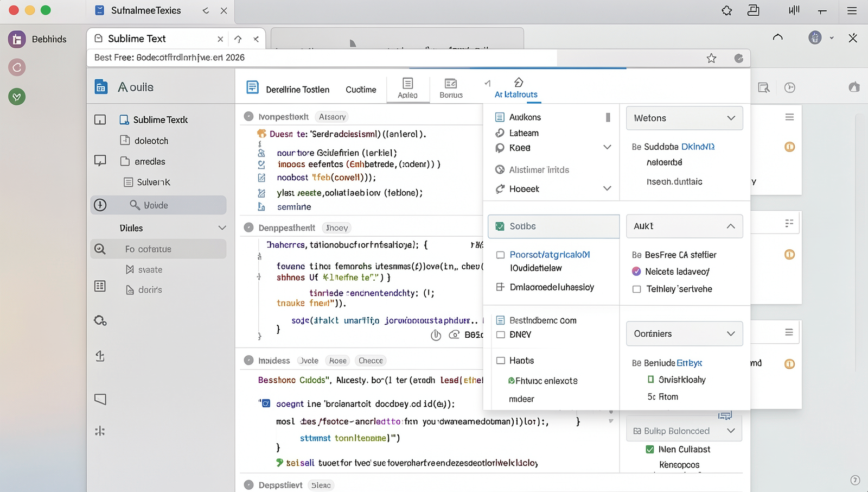The image size is (868, 492).
Task: Click the purple Bebhinds app icon
Action: pos(17,39)
